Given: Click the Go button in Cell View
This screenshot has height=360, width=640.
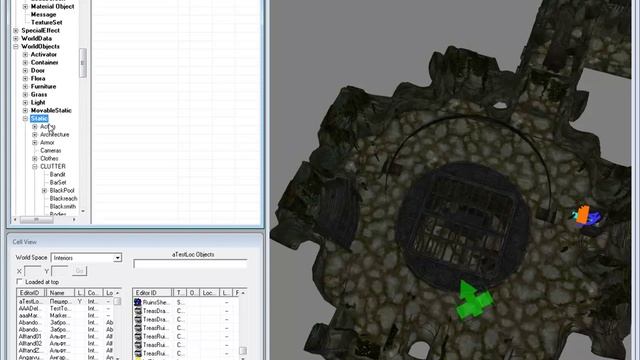Looking at the screenshot, I should (80, 271).
